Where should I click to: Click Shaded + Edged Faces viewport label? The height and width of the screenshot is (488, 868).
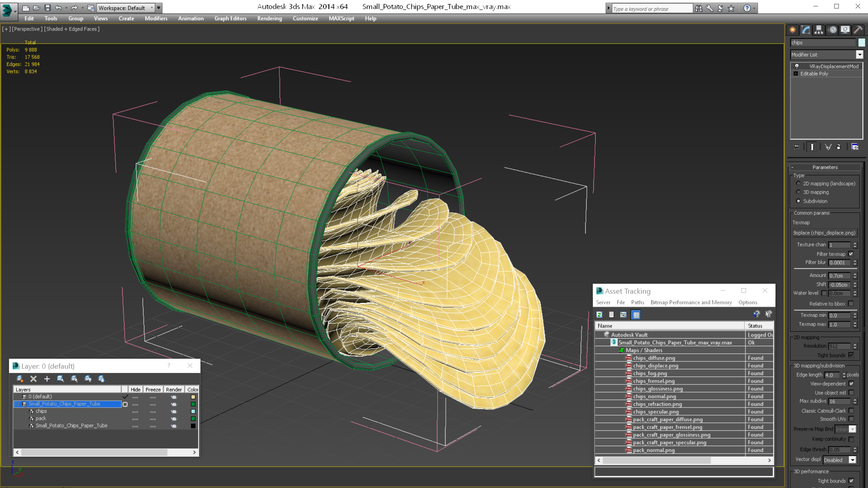(x=71, y=29)
